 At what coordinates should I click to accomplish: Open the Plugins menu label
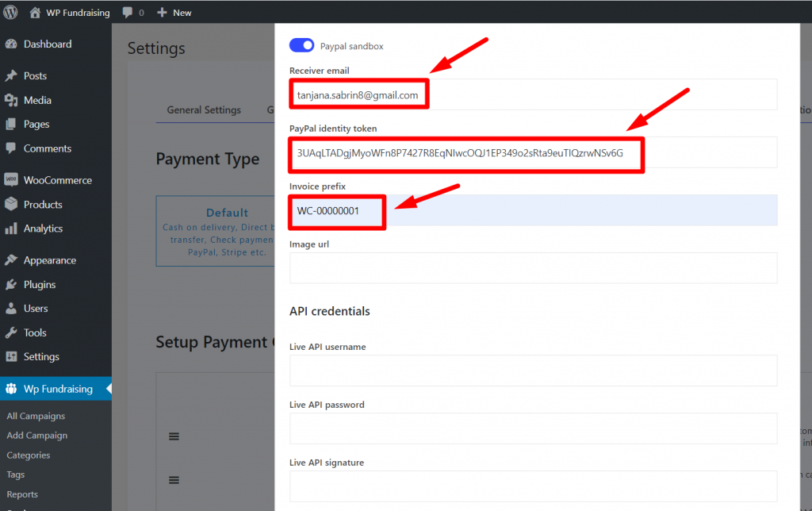40,285
